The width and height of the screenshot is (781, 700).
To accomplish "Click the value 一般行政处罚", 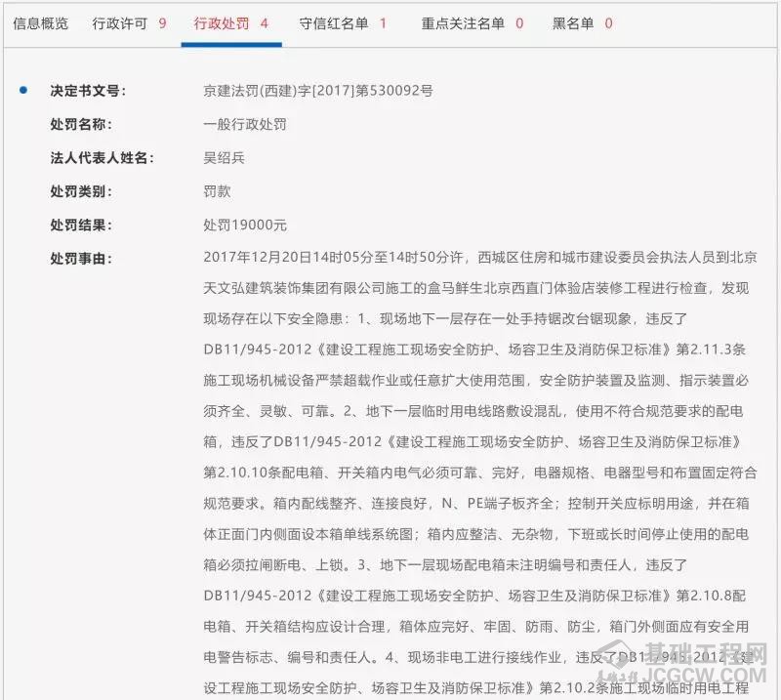I will click(245, 124).
